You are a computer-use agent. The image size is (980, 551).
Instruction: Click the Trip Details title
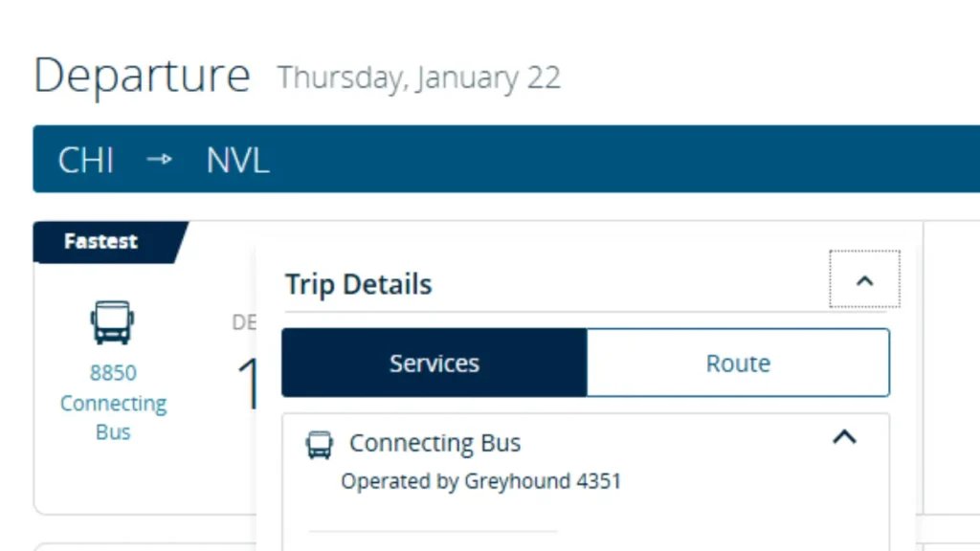(359, 284)
